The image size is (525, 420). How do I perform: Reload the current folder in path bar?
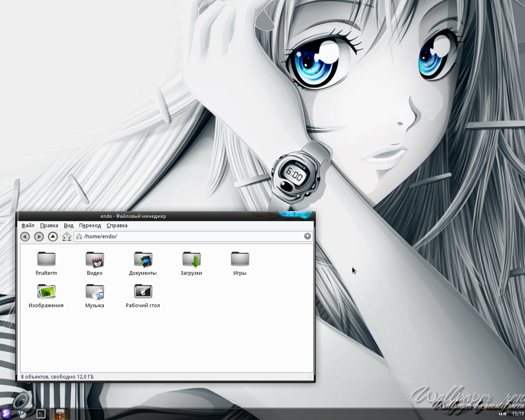pos(307,236)
